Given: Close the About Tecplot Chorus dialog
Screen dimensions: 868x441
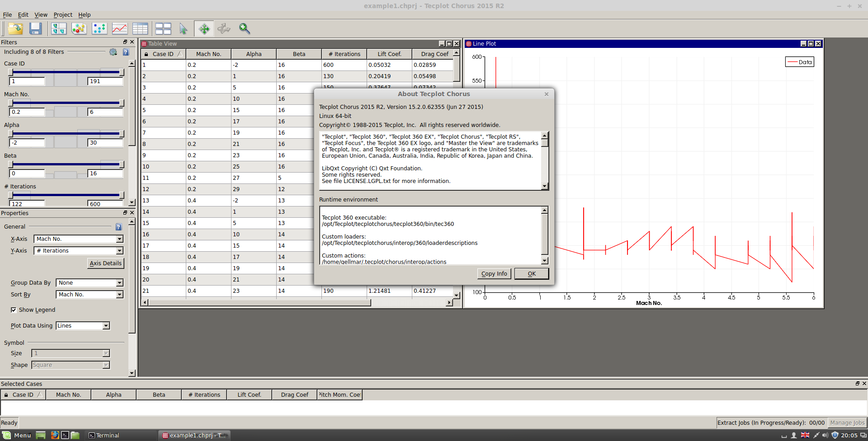Looking at the screenshot, I should coord(547,94).
